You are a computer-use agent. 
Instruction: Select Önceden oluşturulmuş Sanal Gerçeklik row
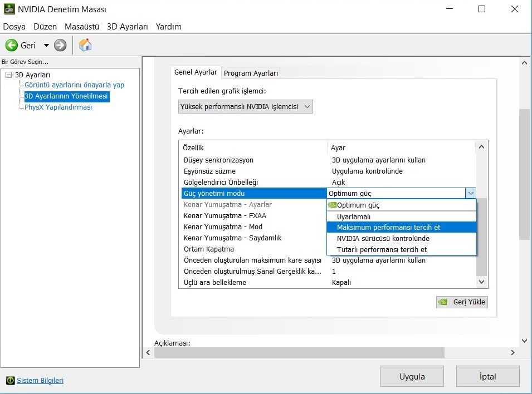(x=329, y=272)
